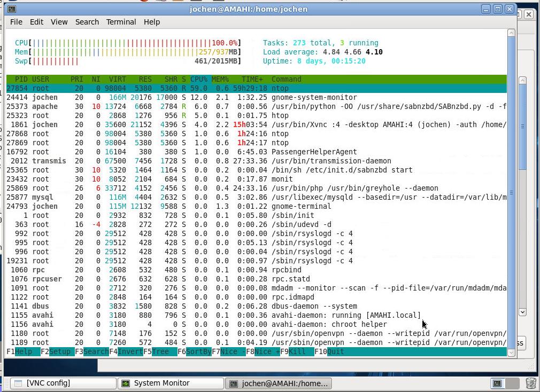Select the PassengerHelperAgent process row

[257, 152]
